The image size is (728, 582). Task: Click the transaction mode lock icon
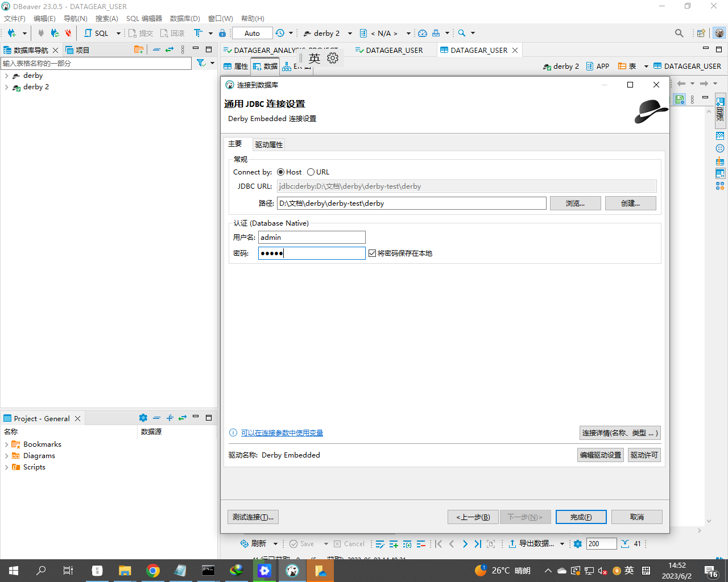point(222,33)
